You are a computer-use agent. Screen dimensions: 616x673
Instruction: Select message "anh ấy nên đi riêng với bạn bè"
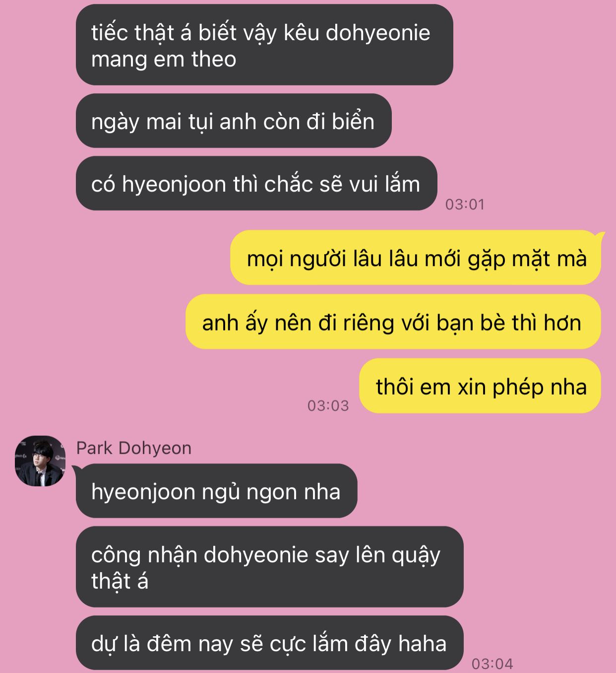point(393,322)
